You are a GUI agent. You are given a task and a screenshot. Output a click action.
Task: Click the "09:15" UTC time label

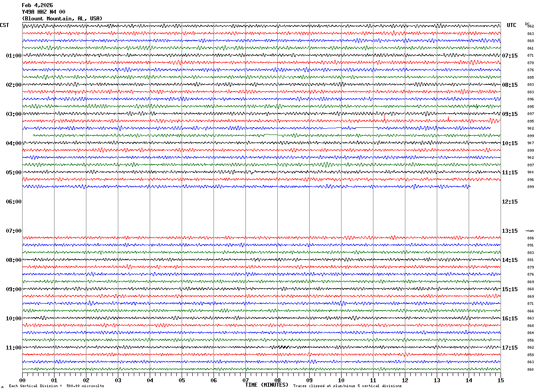[510, 114]
